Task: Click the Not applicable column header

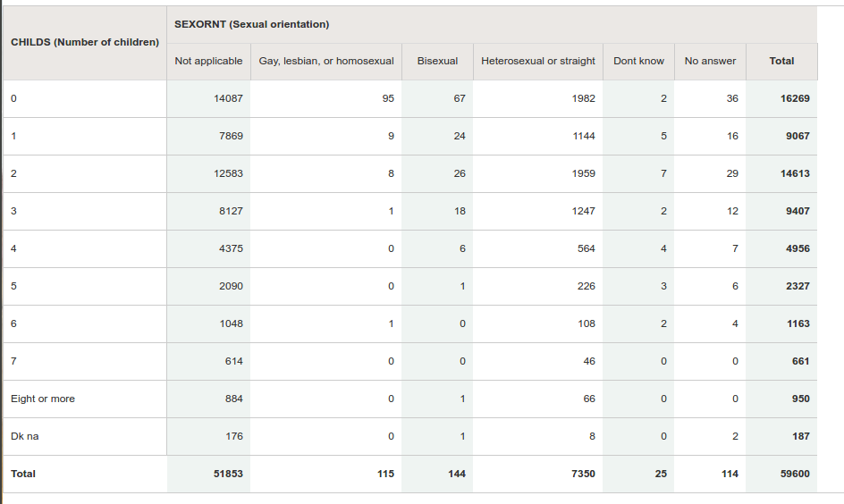Action: pos(208,61)
